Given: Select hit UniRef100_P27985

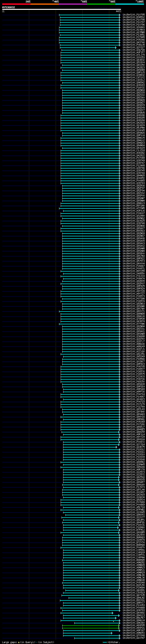Looking at the screenshot, I should 133,37.
